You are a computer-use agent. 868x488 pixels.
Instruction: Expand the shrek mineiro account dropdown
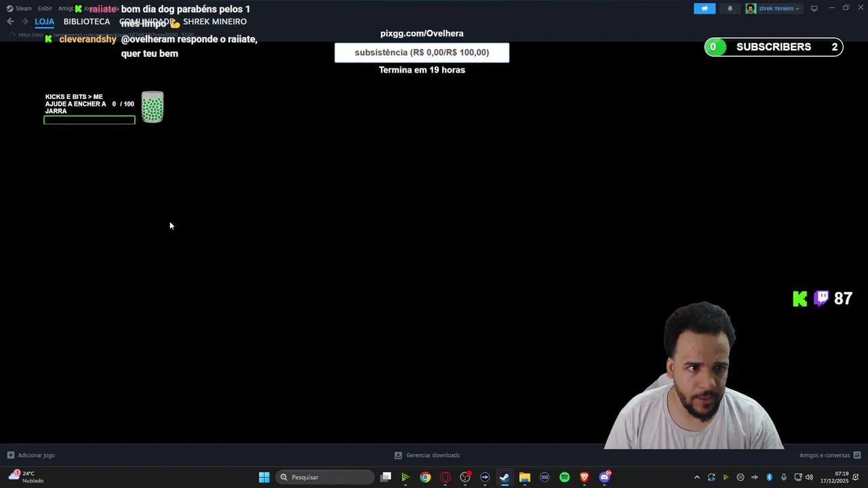(778, 9)
